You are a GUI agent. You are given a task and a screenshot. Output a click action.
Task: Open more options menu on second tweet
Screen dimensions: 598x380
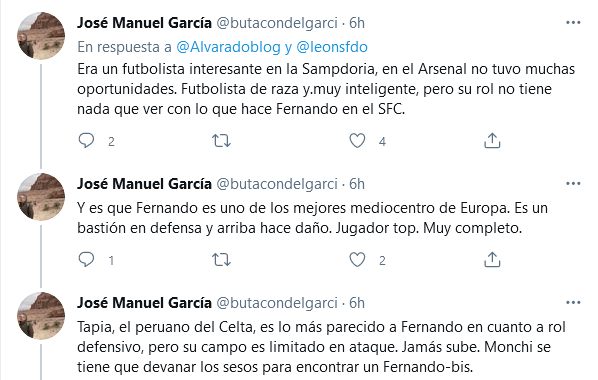tap(573, 184)
